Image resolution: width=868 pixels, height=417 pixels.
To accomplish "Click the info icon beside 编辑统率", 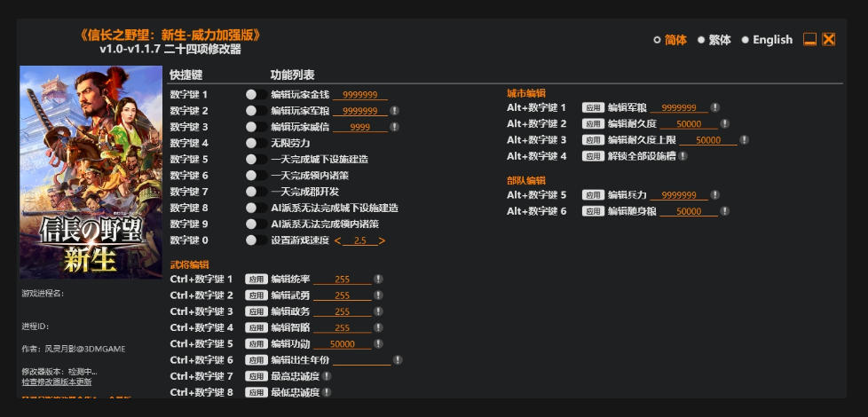I will click(x=378, y=279).
